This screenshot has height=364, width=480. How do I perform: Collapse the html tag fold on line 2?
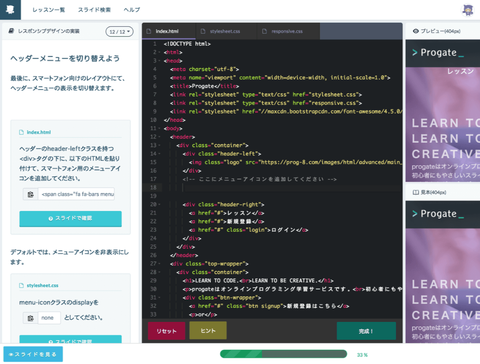point(159,52)
